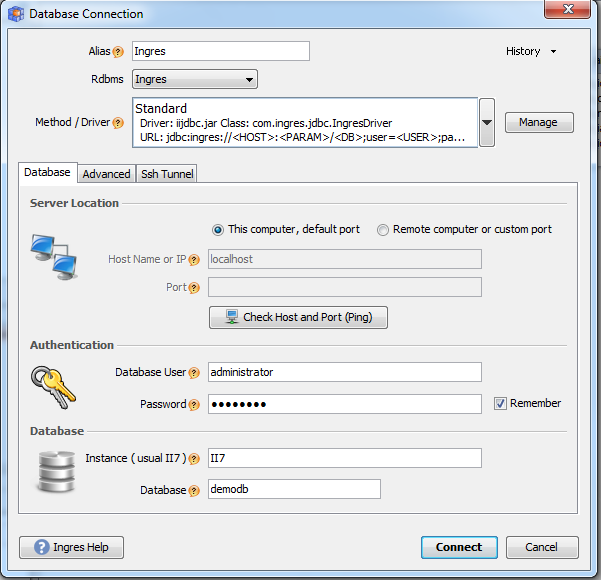Expand the Method / Driver selector arrow
Screen dimensions: 601x580
tap(487, 122)
